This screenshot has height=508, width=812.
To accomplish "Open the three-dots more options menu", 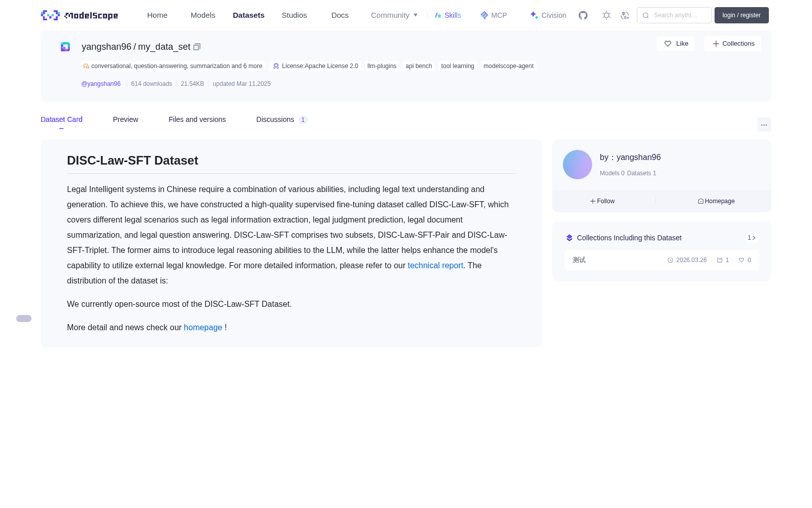I will point(764,124).
